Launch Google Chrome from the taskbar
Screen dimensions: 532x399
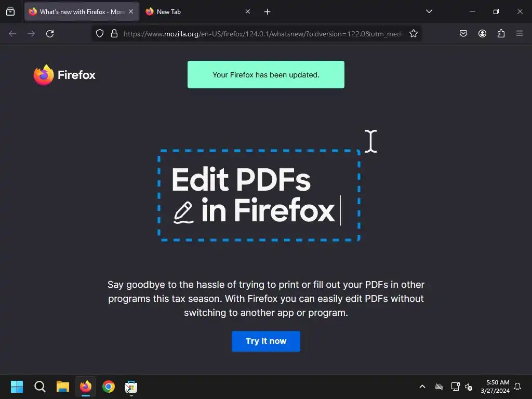click(x=109, y=387)
